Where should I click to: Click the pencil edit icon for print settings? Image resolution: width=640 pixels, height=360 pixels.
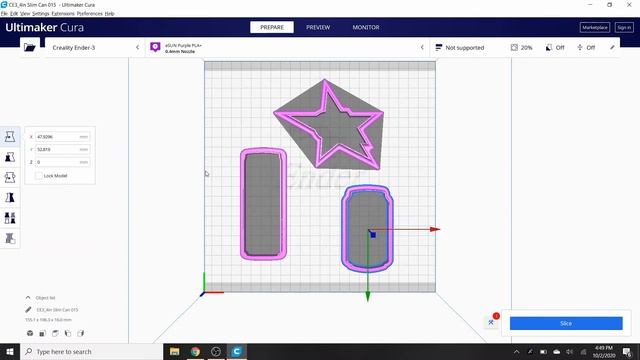[612, 47]
